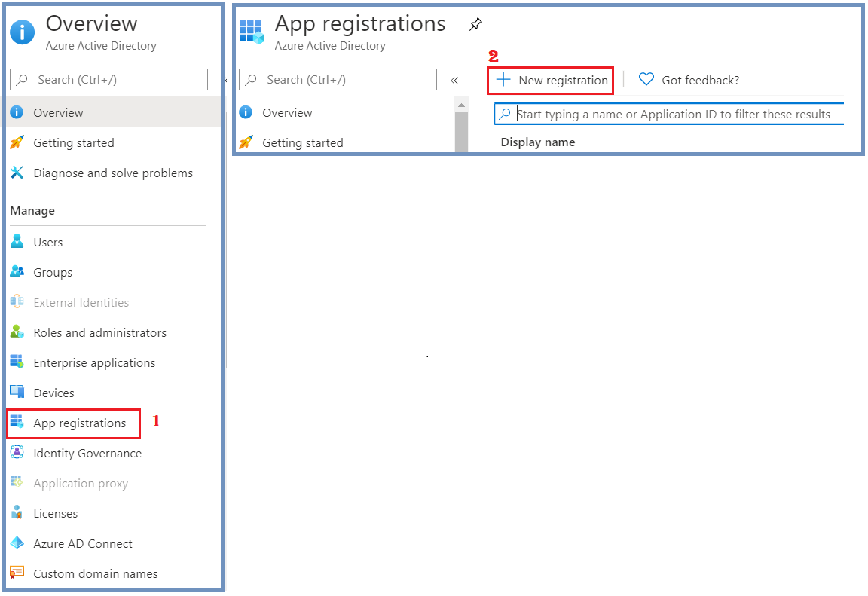Image resolution: width=868 pixels, height=596 pixels.
Task: Click the Groups people icon
Action: pos(17,271)
